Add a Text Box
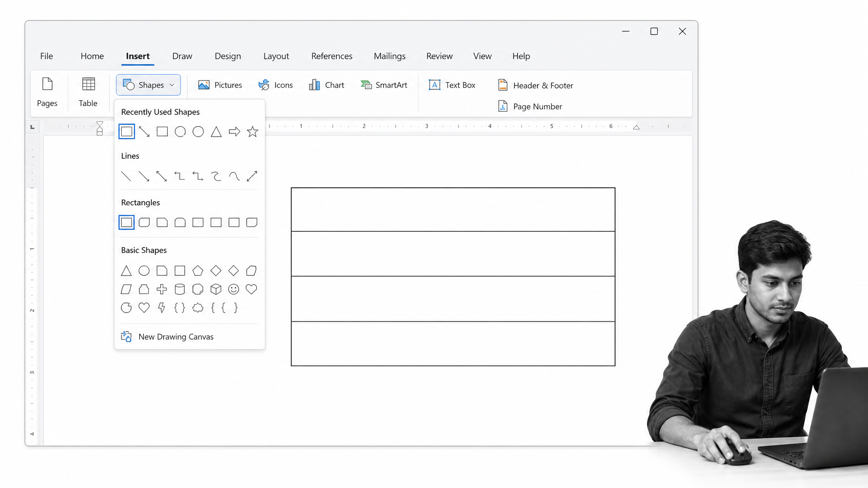Screen dimensions: 868x488 pyautogui.click(x=452, y=85)
